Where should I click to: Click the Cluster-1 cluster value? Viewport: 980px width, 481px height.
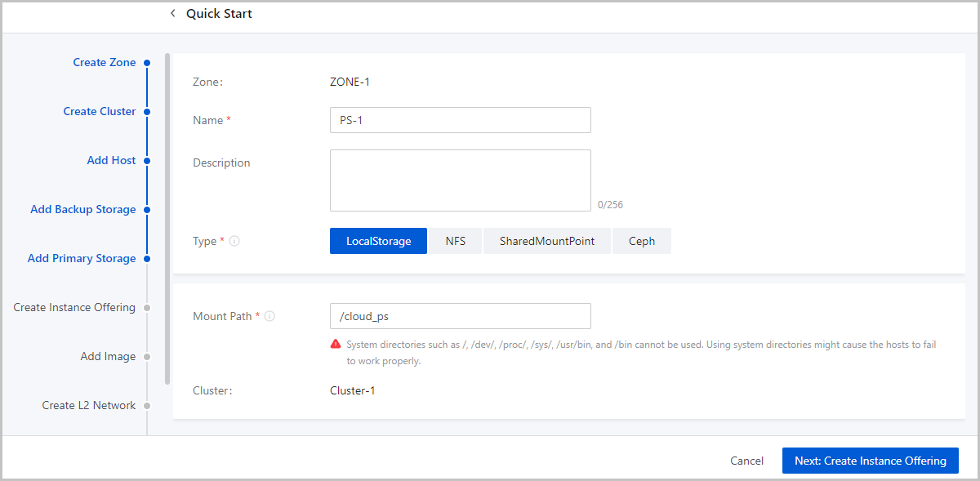pos(352,390)
